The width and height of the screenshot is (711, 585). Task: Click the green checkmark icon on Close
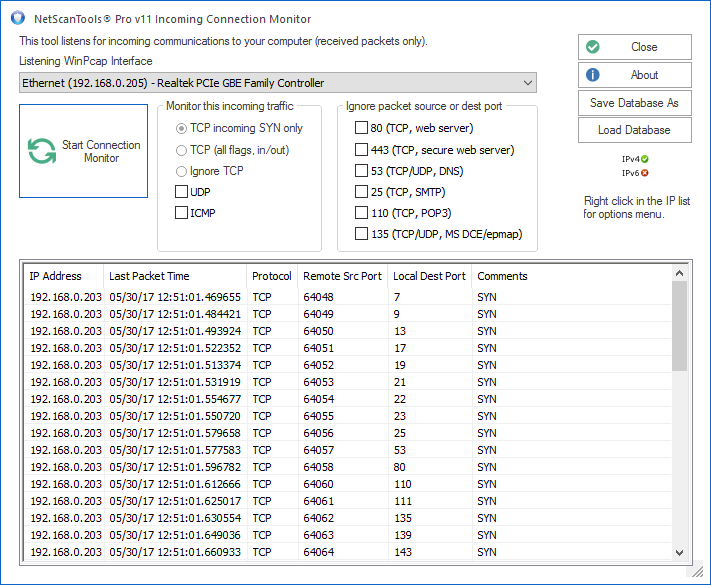(x=592, y=47)
